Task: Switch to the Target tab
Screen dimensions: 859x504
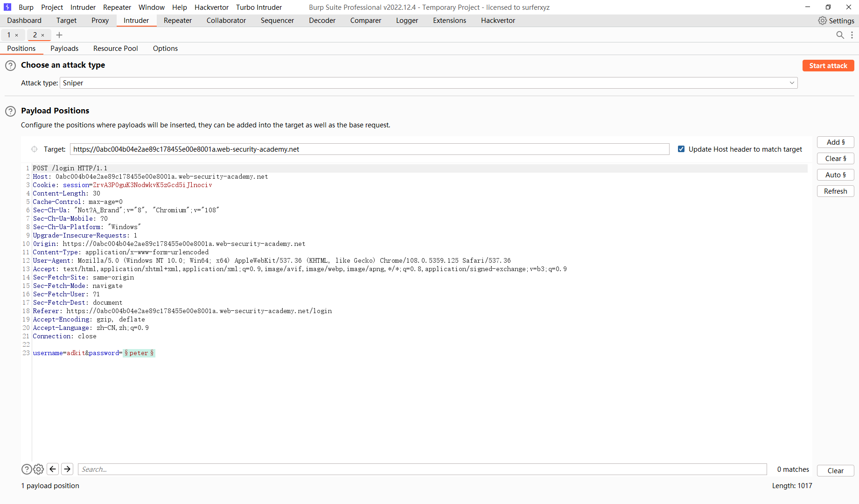Action: (66, 21)
